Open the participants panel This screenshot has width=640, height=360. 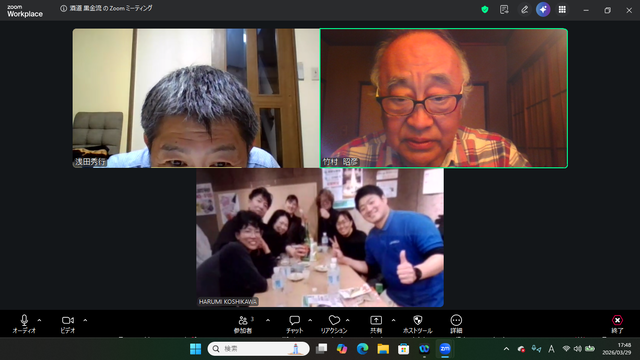[243, 324]
